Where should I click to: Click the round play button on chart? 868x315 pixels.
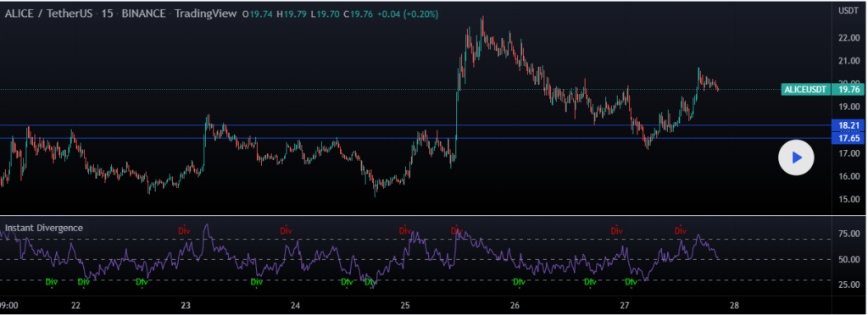pyautogui.click(x=796, y=158)
